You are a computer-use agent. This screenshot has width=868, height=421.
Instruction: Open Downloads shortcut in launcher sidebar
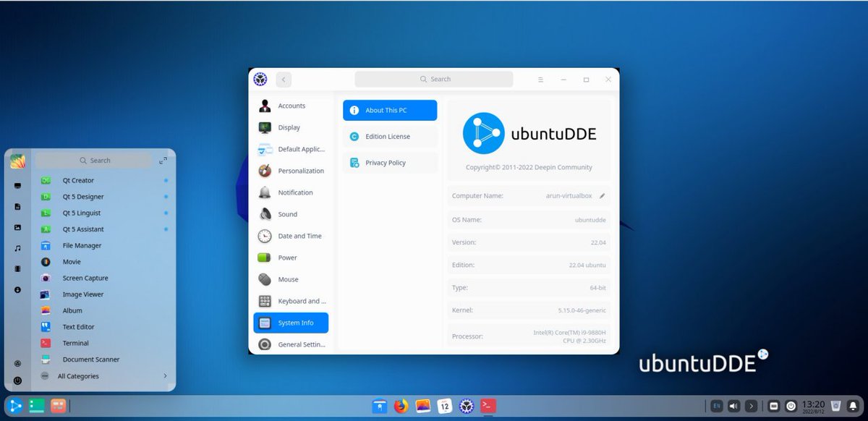coord(17,289)
